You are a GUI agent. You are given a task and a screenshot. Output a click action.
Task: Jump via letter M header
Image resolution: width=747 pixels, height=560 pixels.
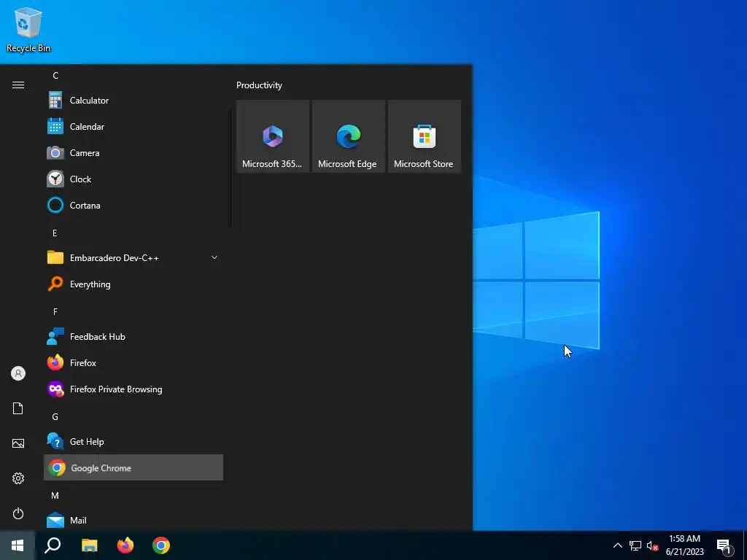tap(55, 495)
